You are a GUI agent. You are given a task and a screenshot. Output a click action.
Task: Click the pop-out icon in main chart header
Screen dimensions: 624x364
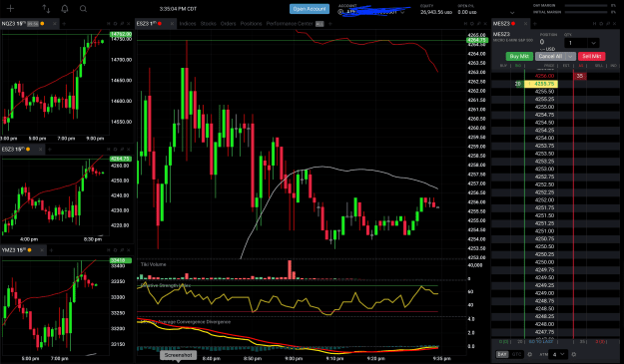479,24
